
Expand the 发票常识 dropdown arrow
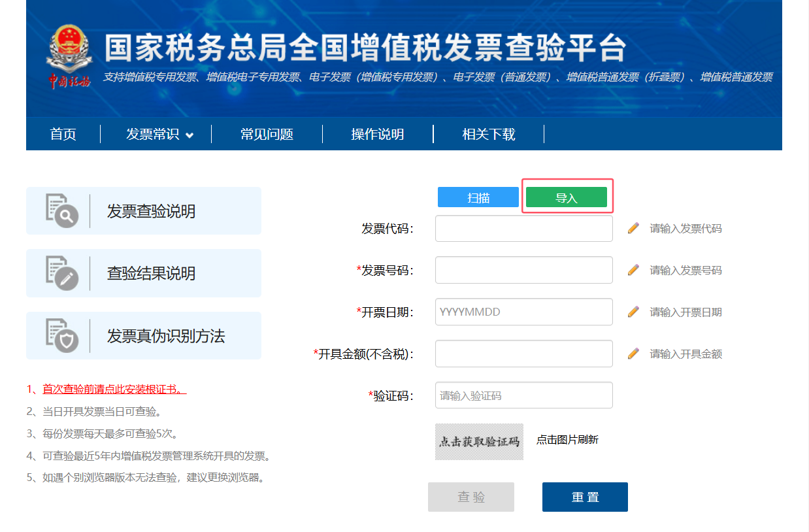coord(190,135)
